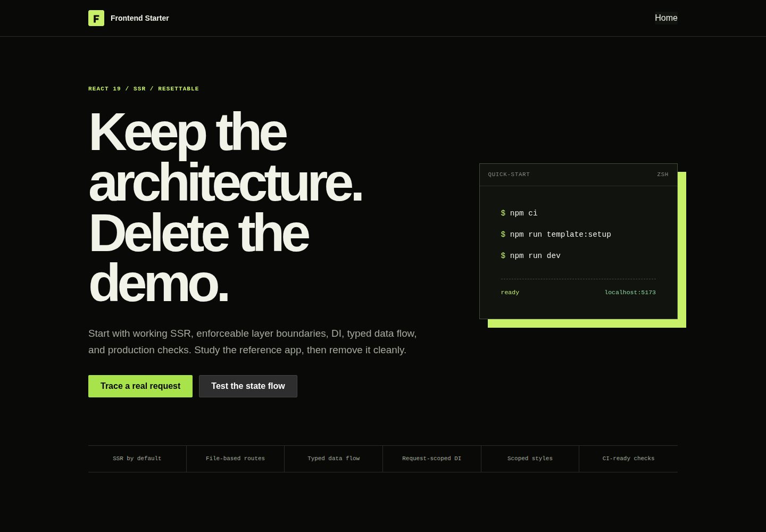This screenshot has height=532, width=766.
Task: Click the 'Typed data flow' feature cell
Action: pyautogui.click(x=334, y=459)
